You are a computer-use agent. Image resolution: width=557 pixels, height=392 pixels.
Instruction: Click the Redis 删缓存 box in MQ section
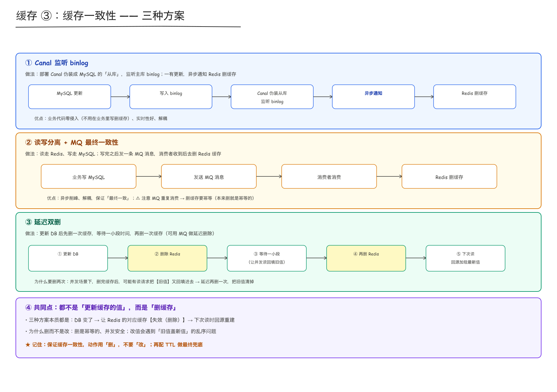(449, 176)
